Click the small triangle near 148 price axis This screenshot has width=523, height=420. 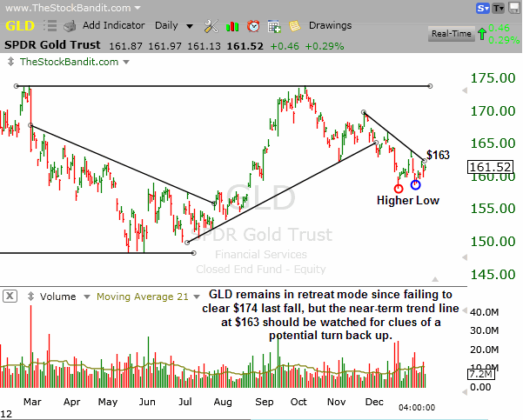465,257
